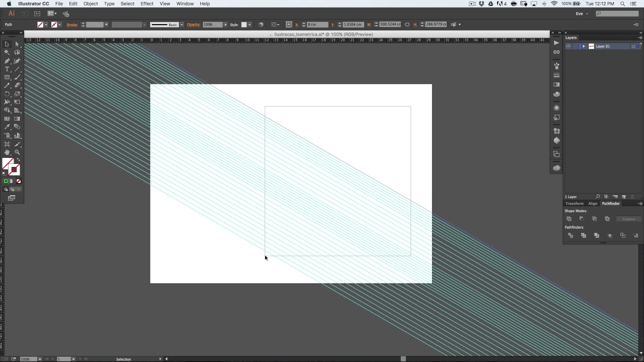Image resolution: width=644 pixels, height=362 pixels.
Task: Open the File menu
Action: coord(59,4)
